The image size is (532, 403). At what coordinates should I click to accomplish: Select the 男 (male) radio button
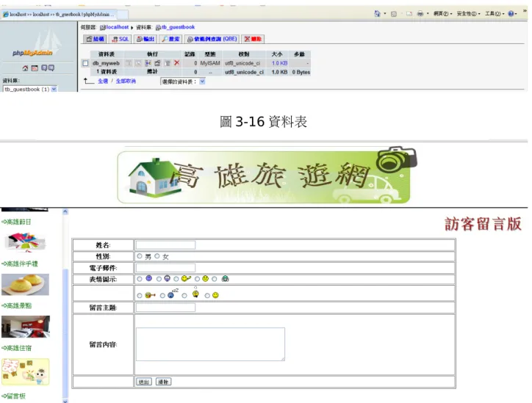140,256
